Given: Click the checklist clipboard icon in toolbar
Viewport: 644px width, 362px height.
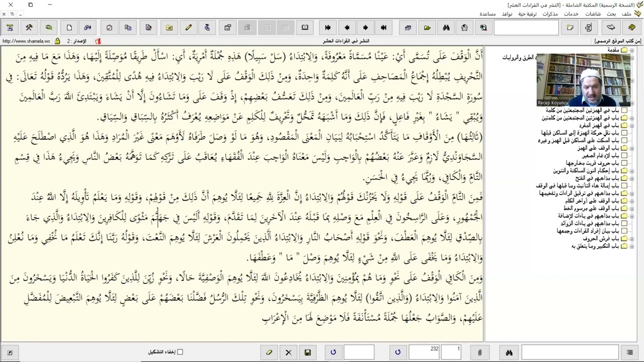Looking at the screenshot, I should point(109,28).
